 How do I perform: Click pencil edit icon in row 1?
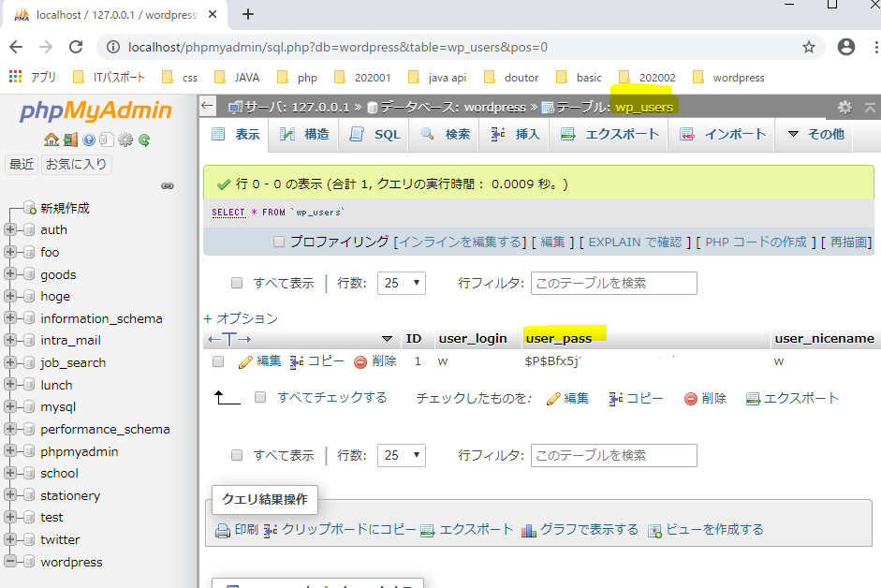245,362
